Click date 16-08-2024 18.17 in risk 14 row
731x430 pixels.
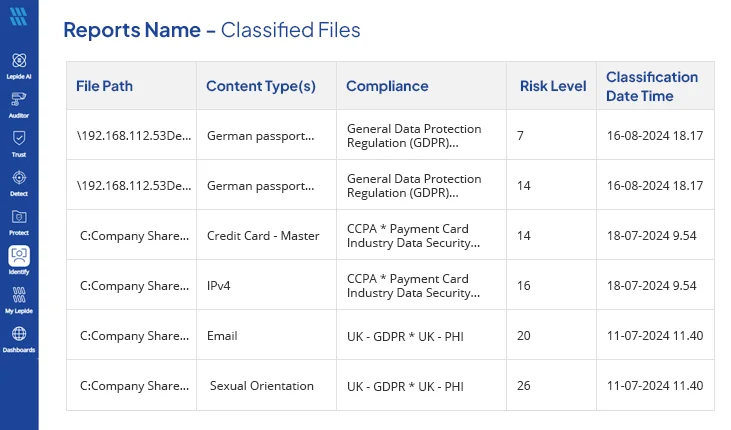pyautogui.click(x=655, y=186)
